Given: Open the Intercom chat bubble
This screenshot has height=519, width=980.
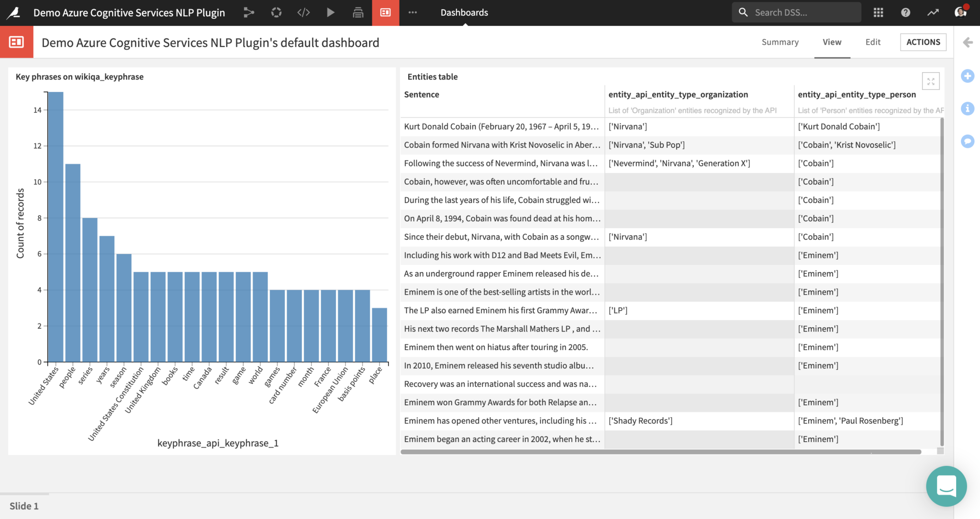Looking at the screenshot, I should pyautogui.click(x=946, y=486).
